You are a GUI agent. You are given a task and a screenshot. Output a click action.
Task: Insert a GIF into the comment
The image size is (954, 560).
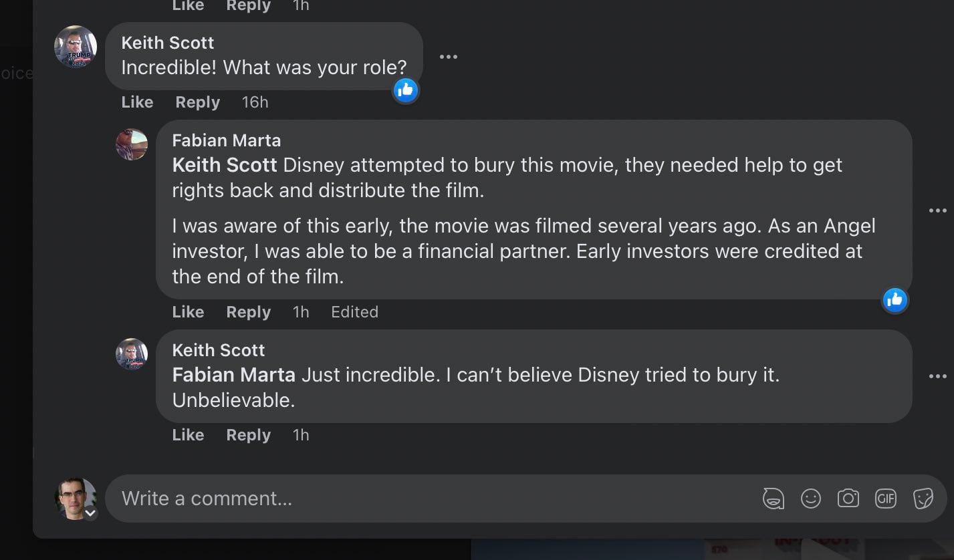pos(885,499)
